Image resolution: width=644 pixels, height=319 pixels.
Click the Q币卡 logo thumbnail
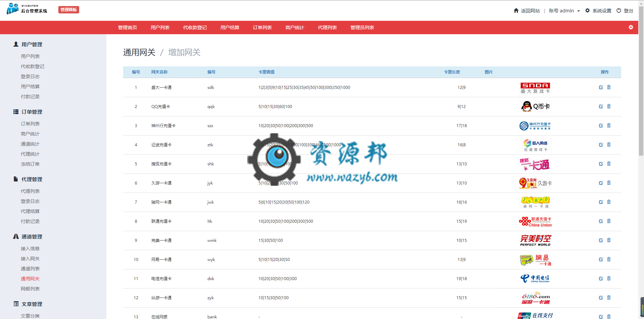(535, 107)
